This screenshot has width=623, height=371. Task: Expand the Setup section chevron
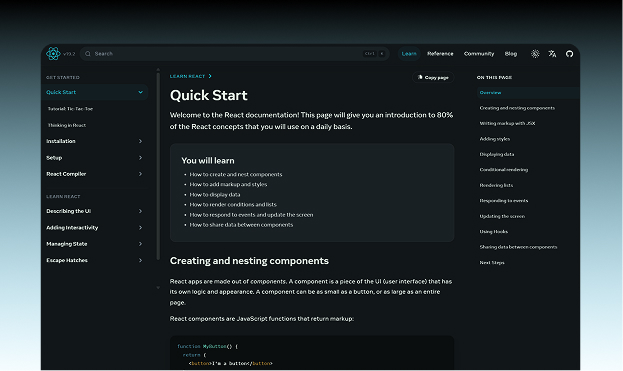click(x=140, y=158)
